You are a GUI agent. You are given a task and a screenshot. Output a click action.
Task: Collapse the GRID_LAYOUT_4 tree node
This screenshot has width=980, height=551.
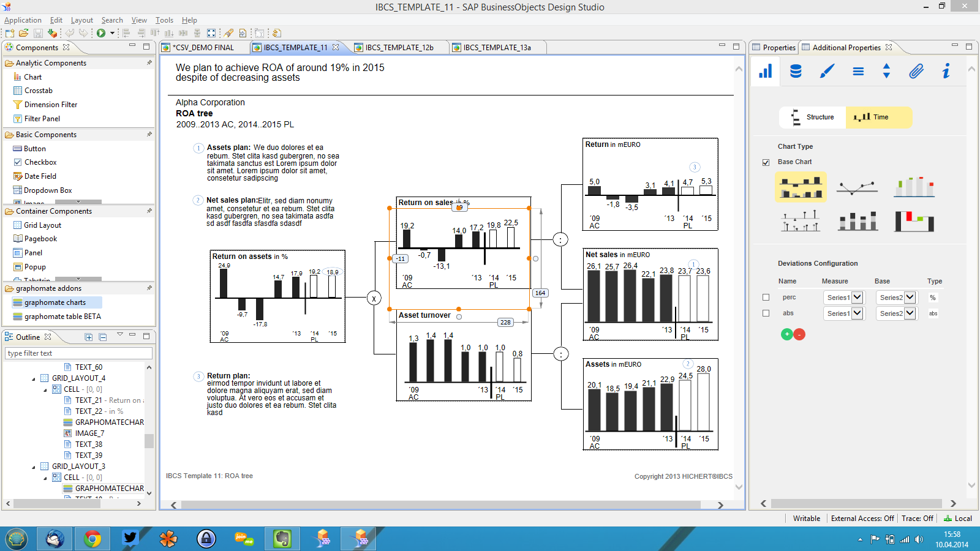coord(34,379)
